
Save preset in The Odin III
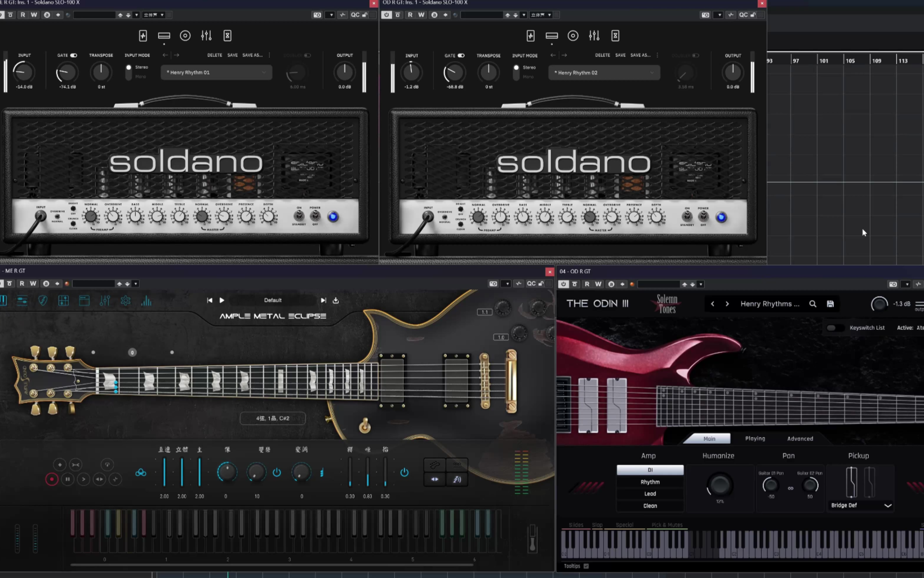point(830,304)
